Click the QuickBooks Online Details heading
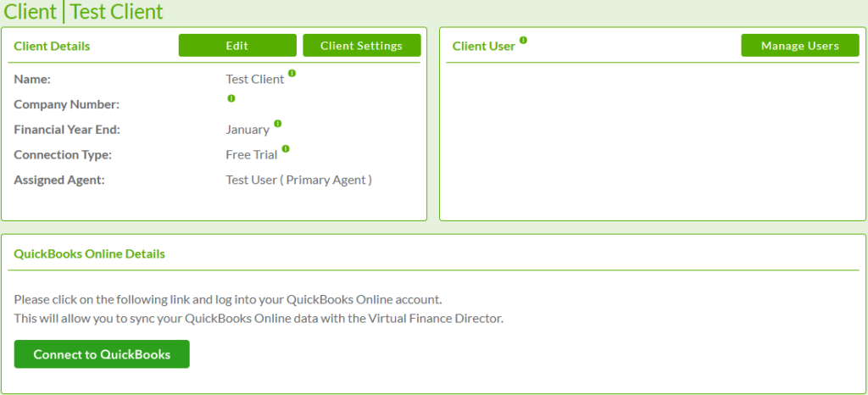 point(89,253)
